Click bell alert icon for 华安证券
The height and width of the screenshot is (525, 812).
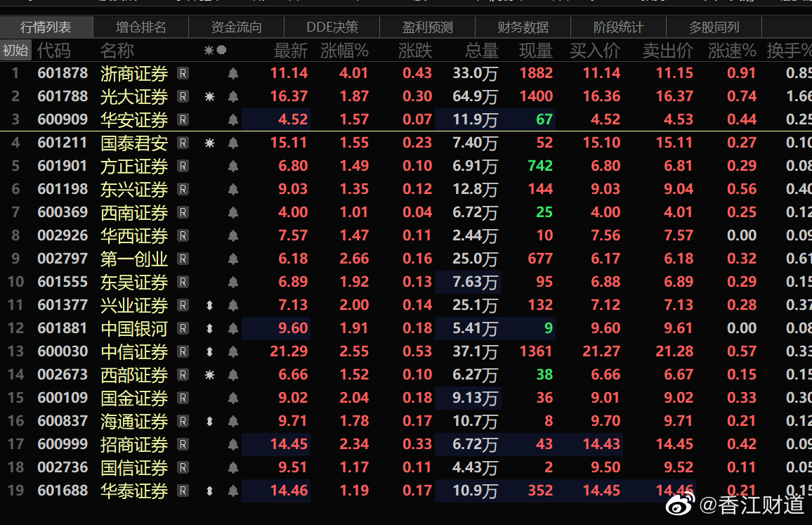coord(233,119)
